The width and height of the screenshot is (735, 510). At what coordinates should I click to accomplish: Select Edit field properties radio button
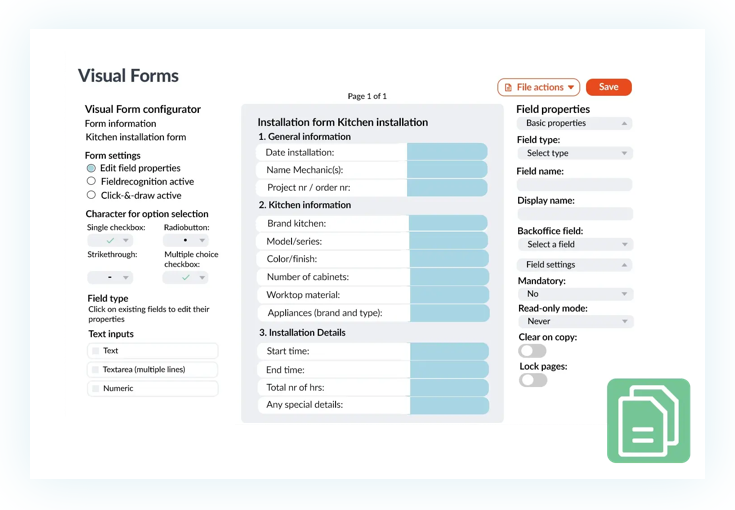[91, 169]
